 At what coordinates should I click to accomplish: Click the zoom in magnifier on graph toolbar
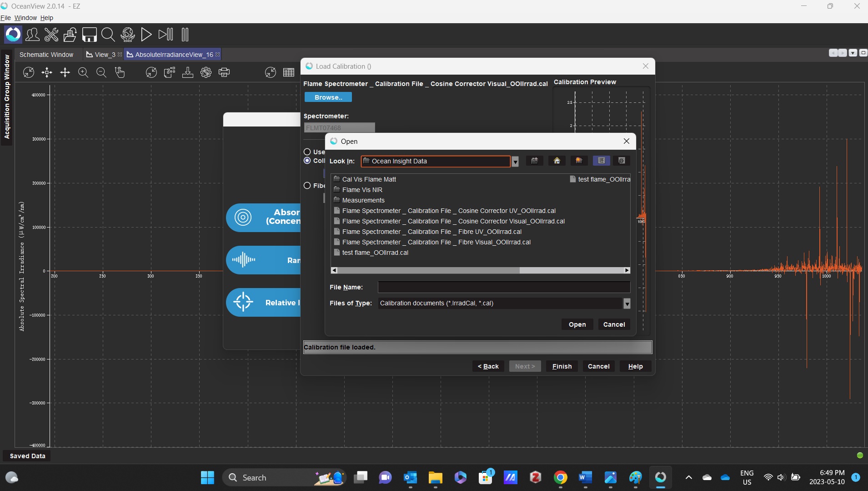83,72
